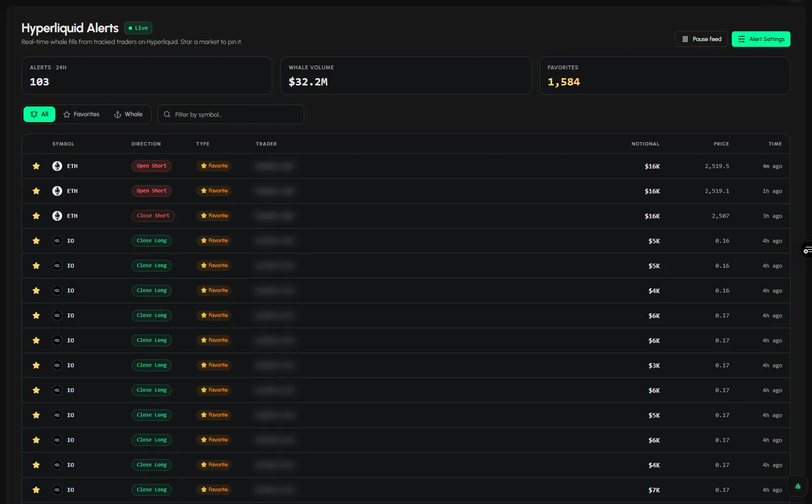This screenshot has height=504, width=812.
Task: Click Close Long badge in the $7K row
Action: pos(151,490)
